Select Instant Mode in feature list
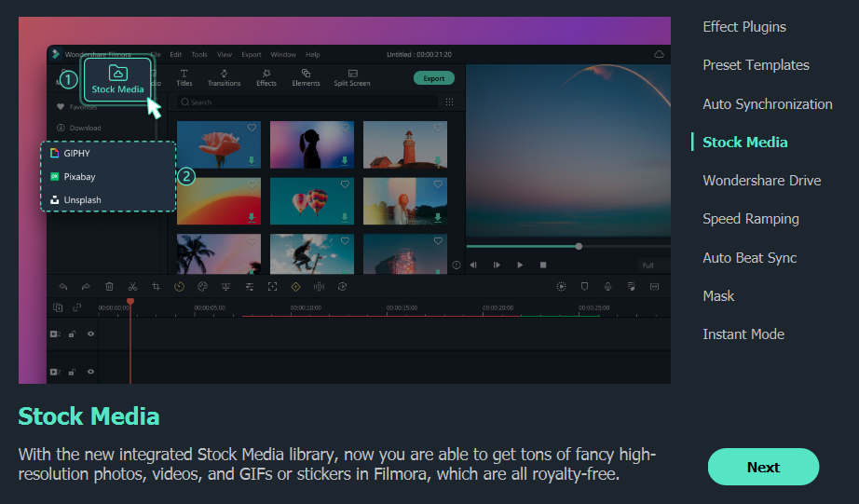The height and width of the screenshot is (504, 859). tap(743, 334)
